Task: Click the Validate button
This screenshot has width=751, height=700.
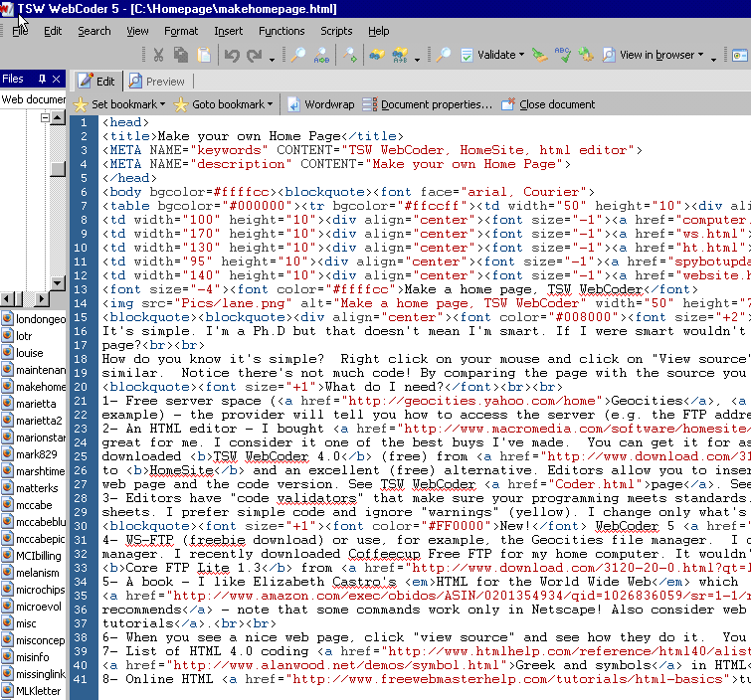Action: (x=488, y=55)
